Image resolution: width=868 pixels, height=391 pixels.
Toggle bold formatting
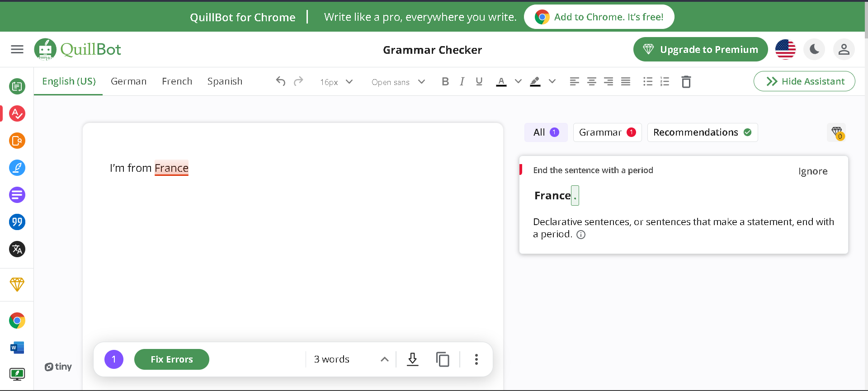[445, 81]
